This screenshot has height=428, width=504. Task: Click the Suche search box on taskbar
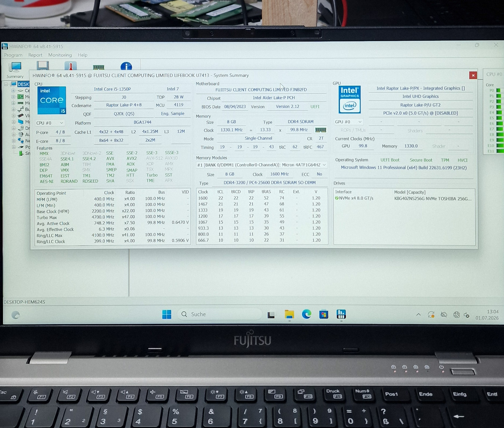coord(219,314)
